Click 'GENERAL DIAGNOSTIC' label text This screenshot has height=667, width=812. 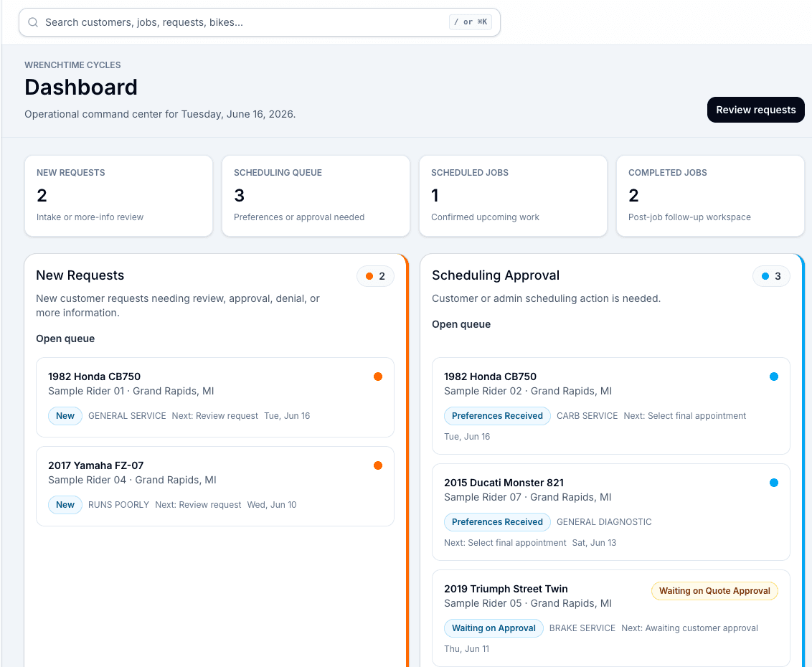pos(605,522)
